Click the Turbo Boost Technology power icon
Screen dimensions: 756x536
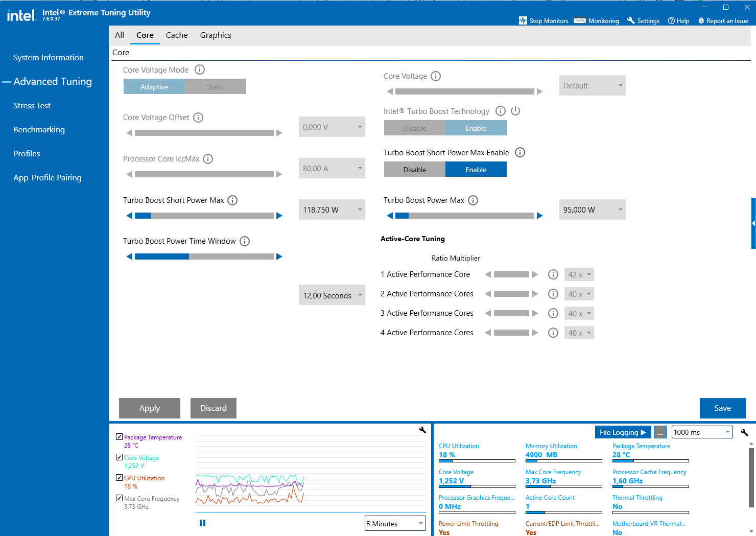point(515,111)
